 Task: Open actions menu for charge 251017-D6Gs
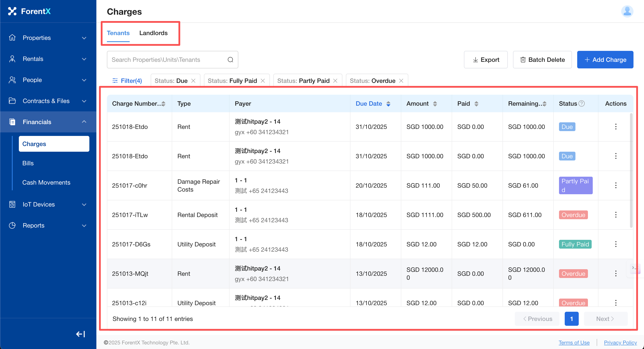click(616, 244)
